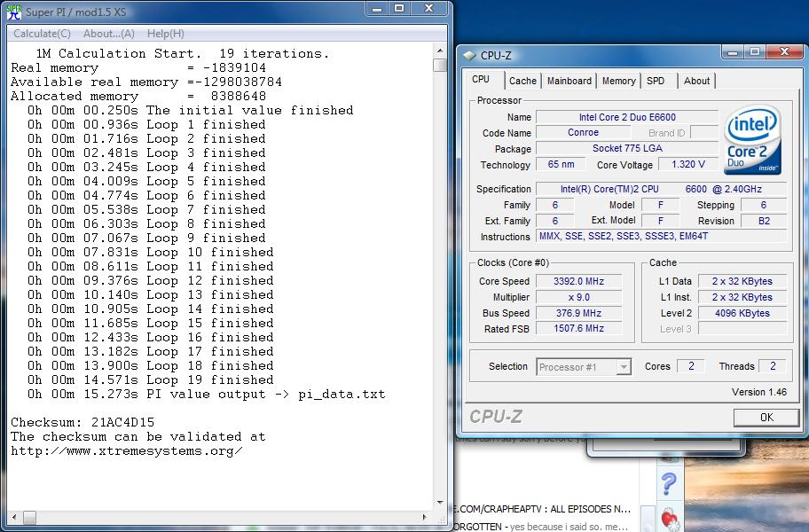Switch to the Mainboard tab in CPU-Z
This screenshot has width=809, height=532.
tap(569, 81)
